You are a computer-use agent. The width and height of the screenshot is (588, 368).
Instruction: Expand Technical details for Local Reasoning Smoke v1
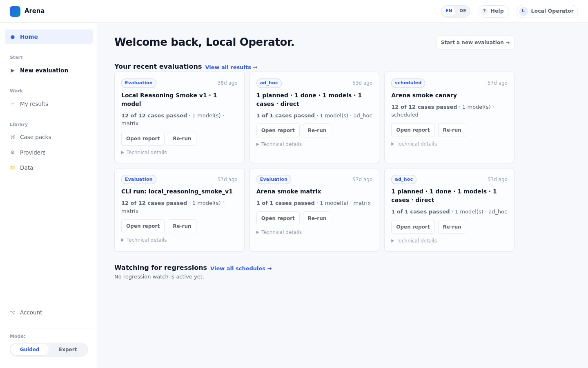pos(144,153)
